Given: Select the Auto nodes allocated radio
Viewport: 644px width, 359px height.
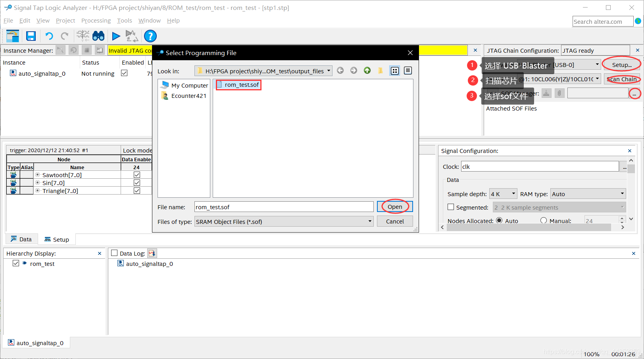Looking at the screenshot, I should [499, 220].
